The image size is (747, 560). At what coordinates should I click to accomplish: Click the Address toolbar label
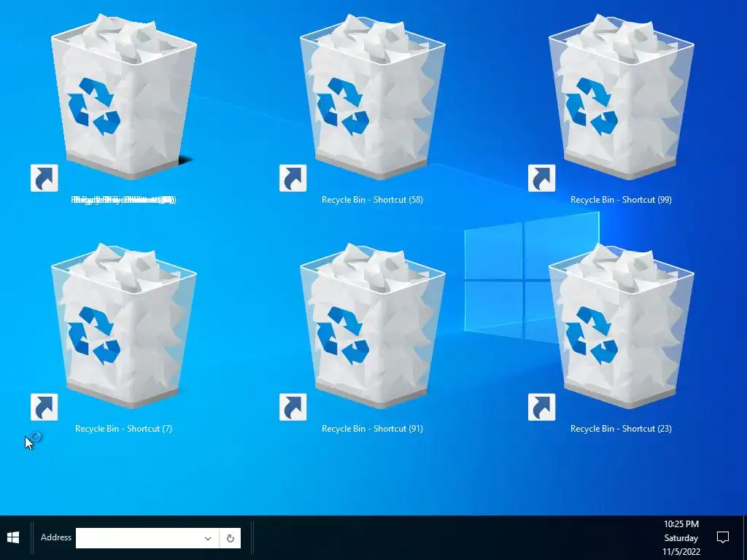[x=55, y=537]
